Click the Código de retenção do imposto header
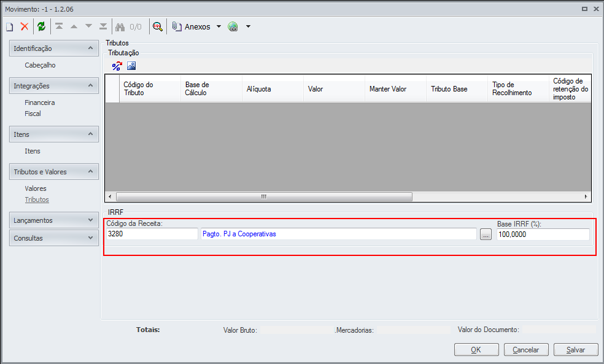 pos(570,88)
